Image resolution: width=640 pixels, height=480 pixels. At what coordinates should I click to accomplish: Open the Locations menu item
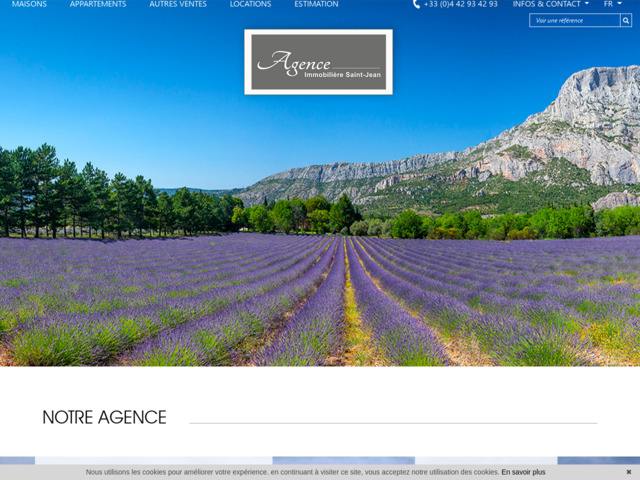click(250, 4)
